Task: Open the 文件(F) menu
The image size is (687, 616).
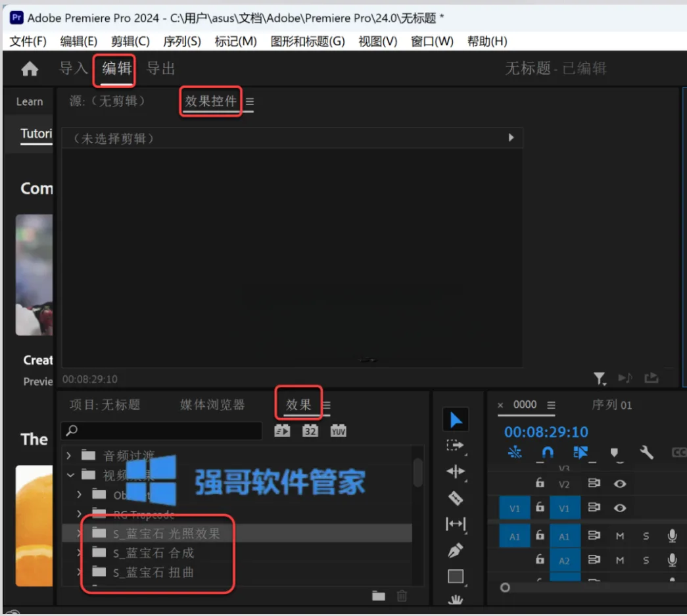Action: (x=28, y=41)
